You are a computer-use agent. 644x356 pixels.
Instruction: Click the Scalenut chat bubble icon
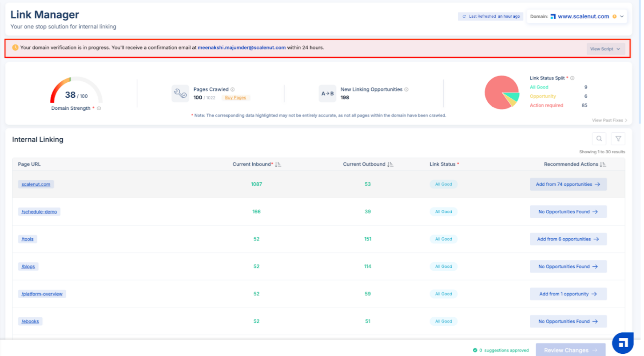pyautogui.click(x=623, y=343)
